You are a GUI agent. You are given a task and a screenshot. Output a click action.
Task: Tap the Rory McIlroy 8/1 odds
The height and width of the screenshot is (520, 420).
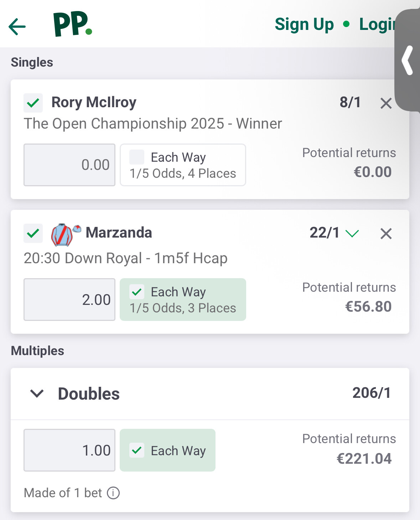pos(350,103)
